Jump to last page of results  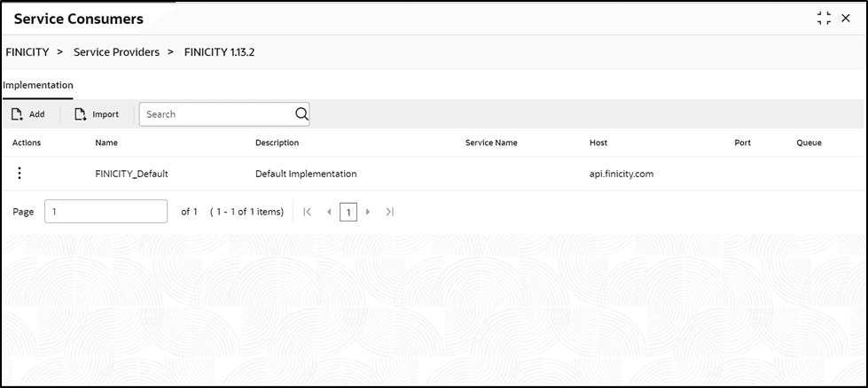click(x=390, y=212)
